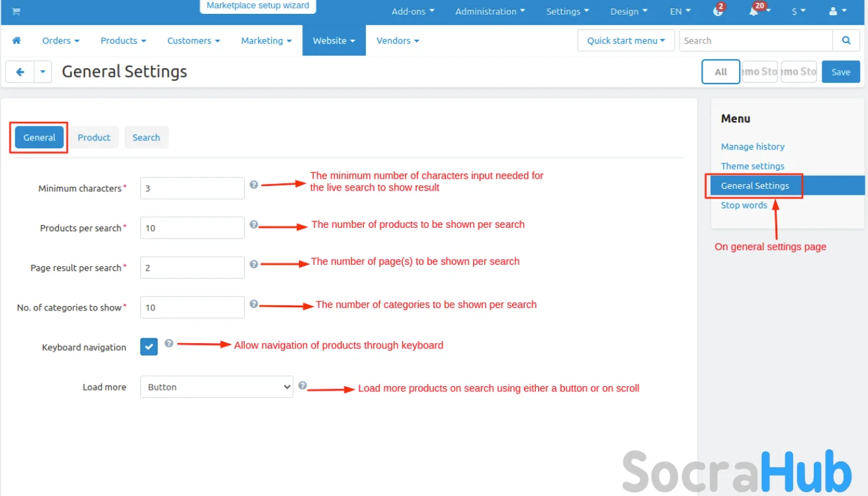Toggle the Keyboard navigation checkbox
Screen dimensions: 868x496
click(x=149, y=346)
